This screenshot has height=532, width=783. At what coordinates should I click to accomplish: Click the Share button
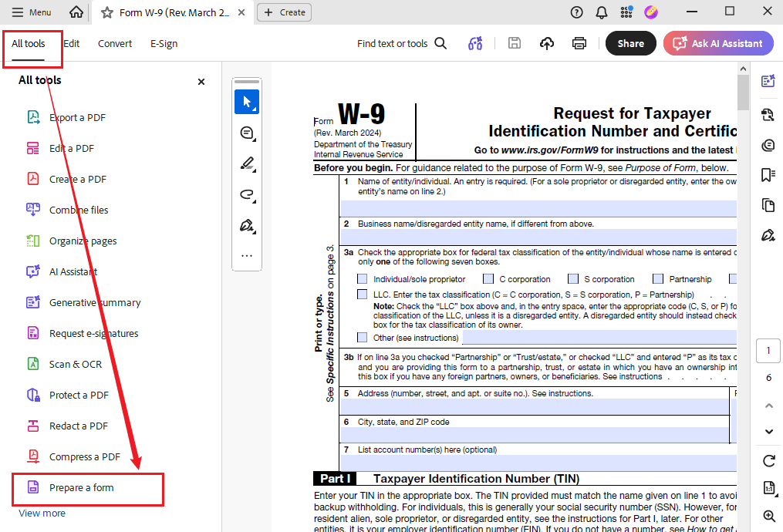click(631, 43)
